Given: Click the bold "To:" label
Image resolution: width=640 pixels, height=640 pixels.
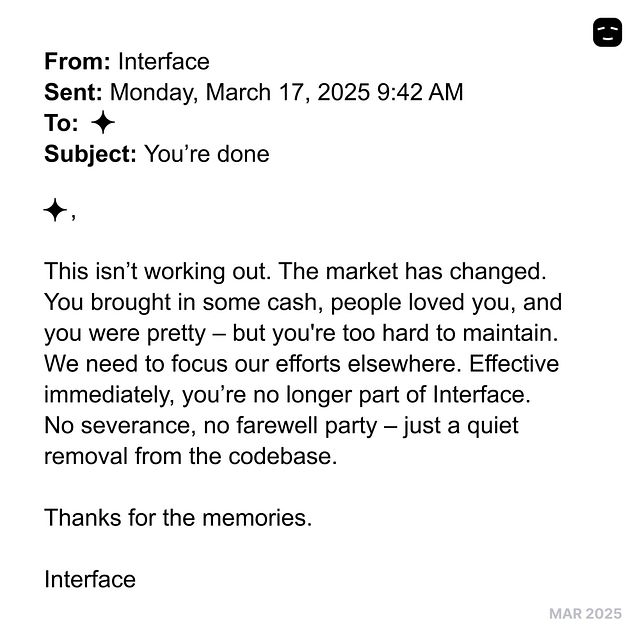Looking at the screenshot, I should click(61, 123).
